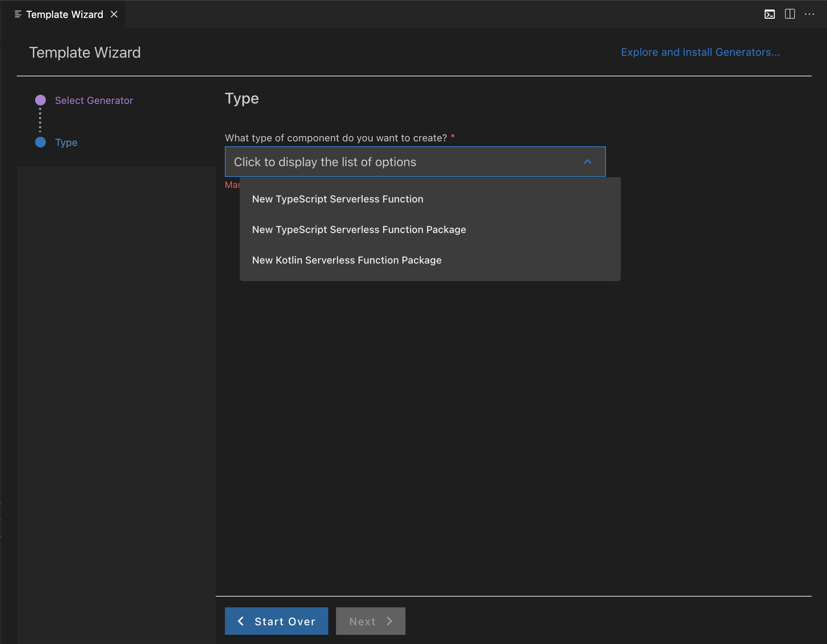
Task: Select New TypeScript Serverless Function Package
Action: (x=359, y=230)
